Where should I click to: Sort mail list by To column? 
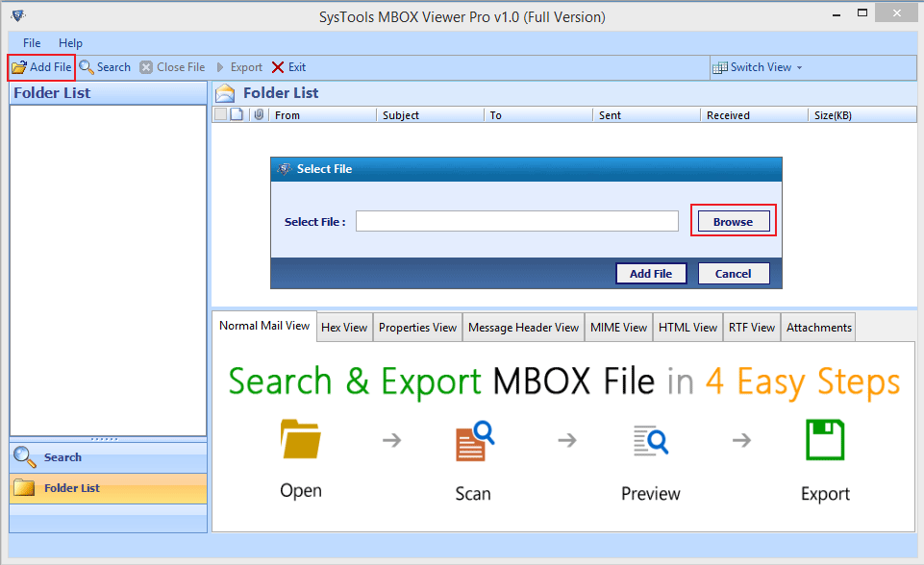(x=538, y=115)
